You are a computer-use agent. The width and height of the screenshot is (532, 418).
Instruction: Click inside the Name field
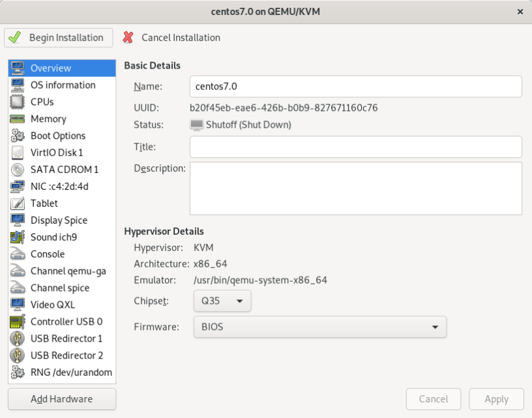tap(355, 86)
